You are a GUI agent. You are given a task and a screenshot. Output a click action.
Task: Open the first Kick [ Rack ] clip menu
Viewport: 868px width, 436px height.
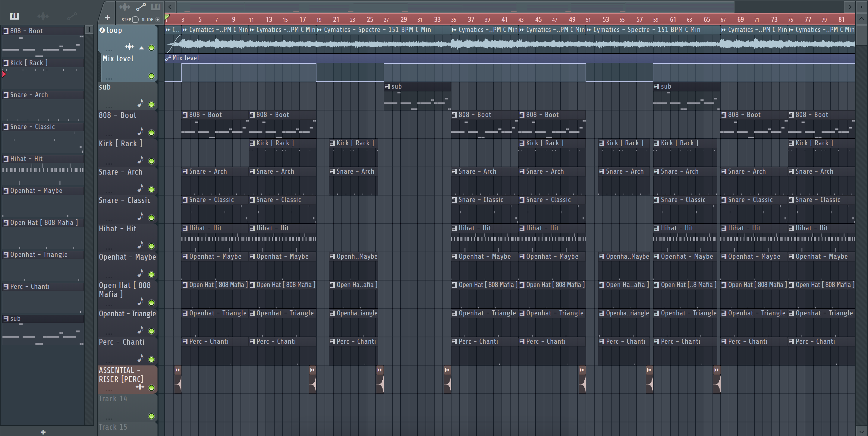pyautogui.click(x=252, y=143)
